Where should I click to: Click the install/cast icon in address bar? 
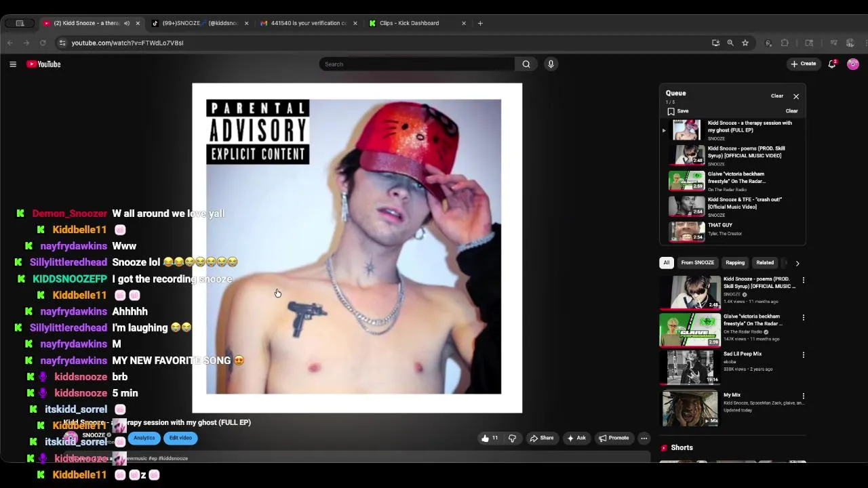click(715, 43)
